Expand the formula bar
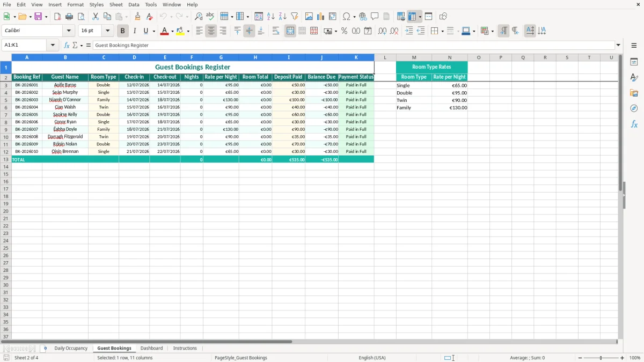The width and height of the screenshot is (644, 362). click(x=618, y=46)
